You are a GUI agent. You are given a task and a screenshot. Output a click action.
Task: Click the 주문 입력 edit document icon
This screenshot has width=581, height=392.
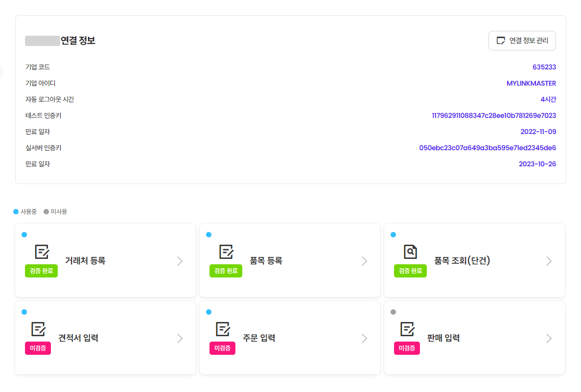(x=223, y=329)
